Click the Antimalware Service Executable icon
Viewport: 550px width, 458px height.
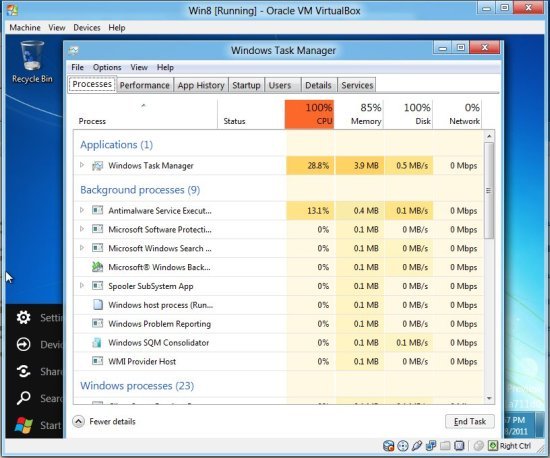pyautogui.click(x=97, y=210)
